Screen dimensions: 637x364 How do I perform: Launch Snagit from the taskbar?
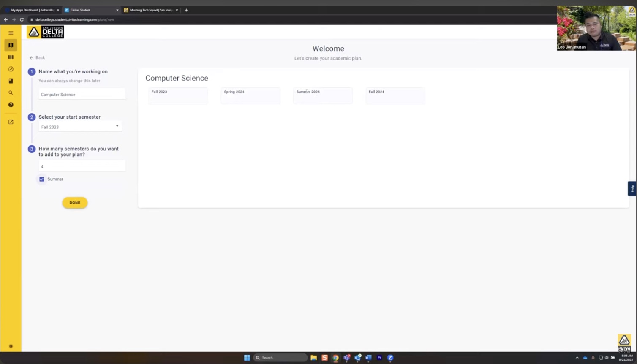pos(324,357)
